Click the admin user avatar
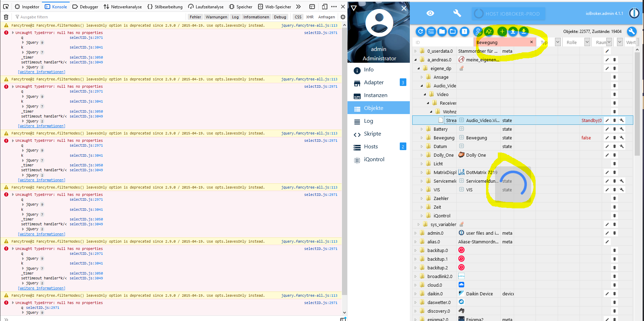Screen dimensions: 644x321 point(379,23)
